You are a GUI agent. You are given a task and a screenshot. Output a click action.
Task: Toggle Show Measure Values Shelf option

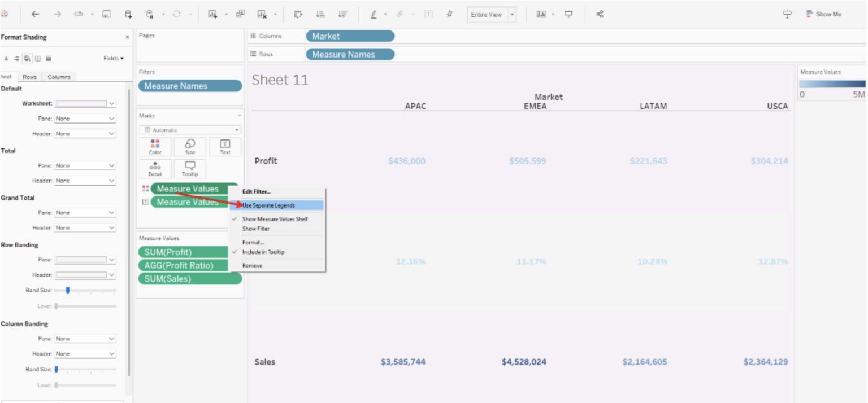275,219
